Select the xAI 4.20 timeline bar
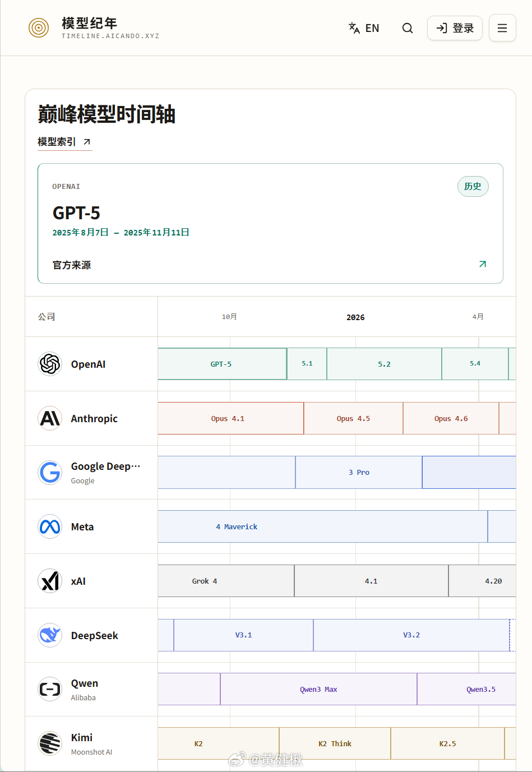 tap(482, 581)
